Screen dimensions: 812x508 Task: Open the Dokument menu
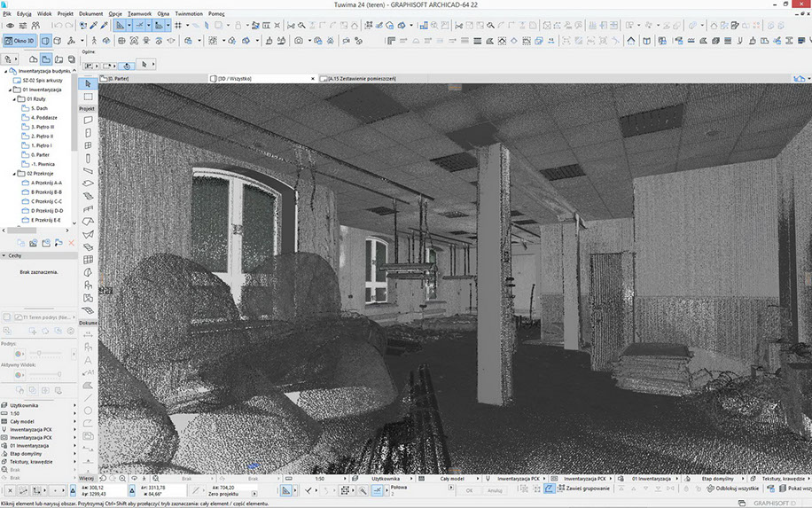90,14
